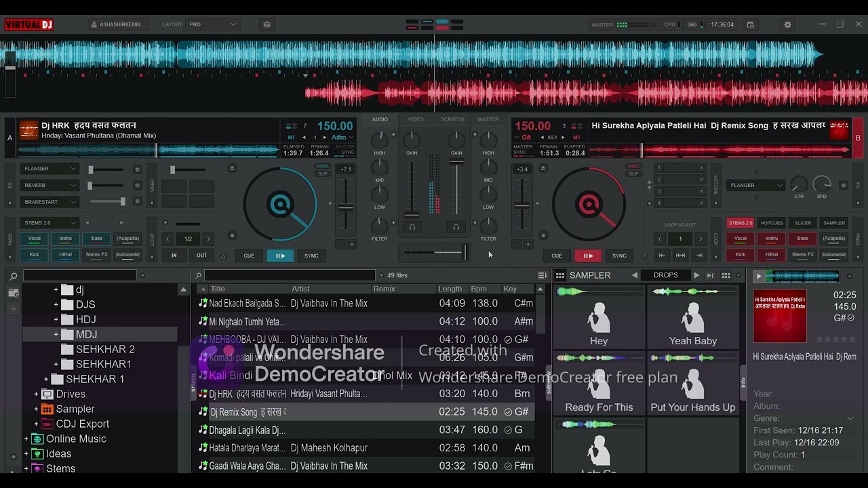868x488 pixels.
Task: Click the file search input field
Action: pos(290,275)
